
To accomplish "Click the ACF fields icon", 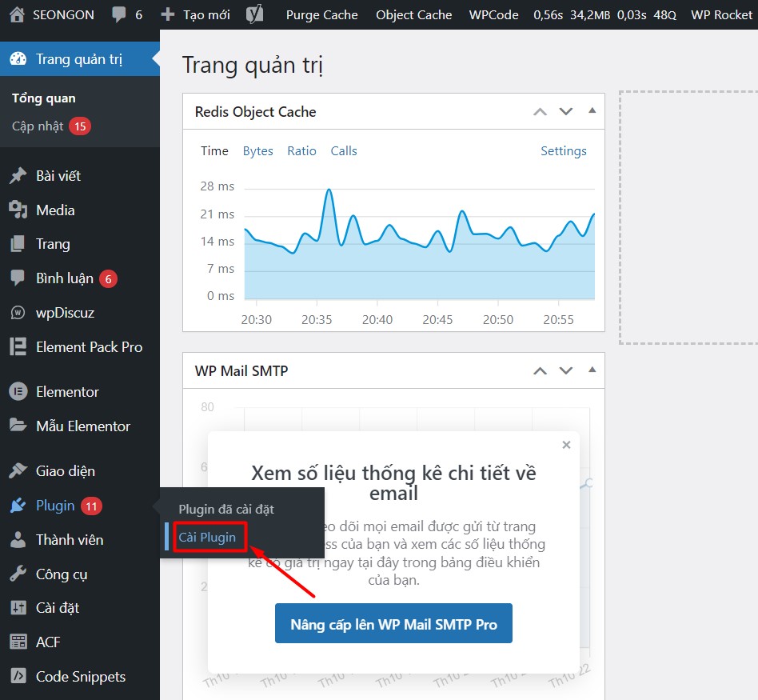I will 18,642.
